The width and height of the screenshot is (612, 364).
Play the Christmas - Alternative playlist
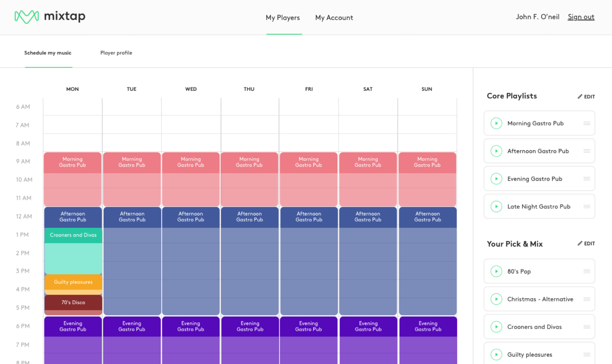pyautogui.click(x=496, y=299)
